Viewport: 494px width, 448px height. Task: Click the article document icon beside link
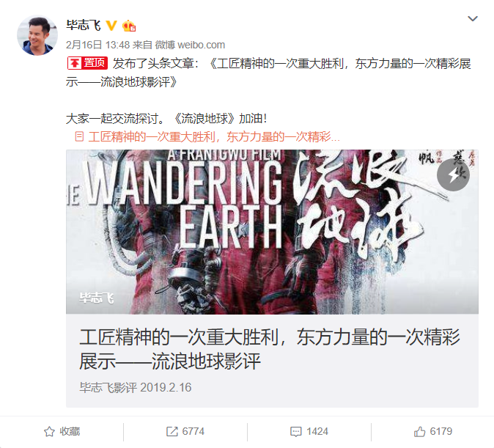(x=79, y=137)
